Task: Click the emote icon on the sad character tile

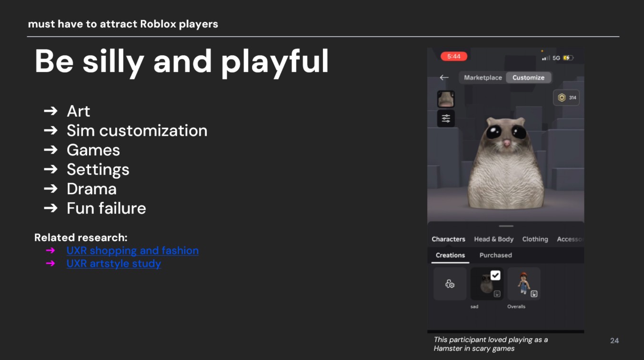Action: [497, 294]
